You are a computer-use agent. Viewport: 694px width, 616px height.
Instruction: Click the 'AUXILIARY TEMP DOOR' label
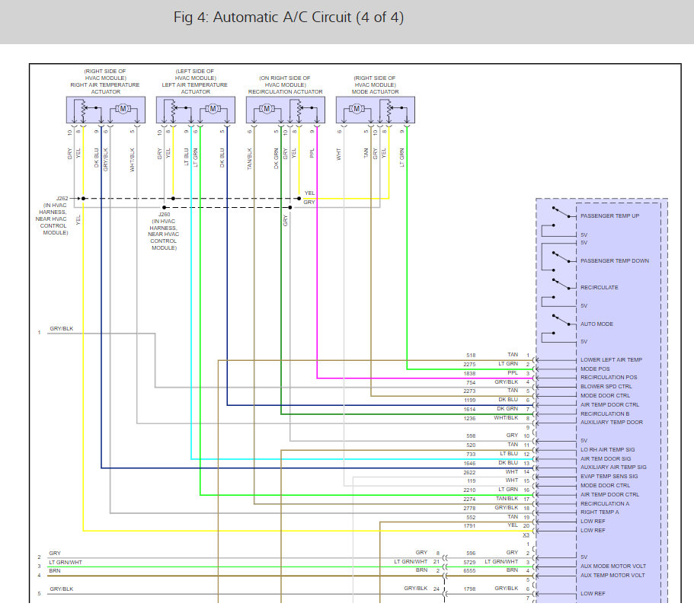(x=612, y=422)
